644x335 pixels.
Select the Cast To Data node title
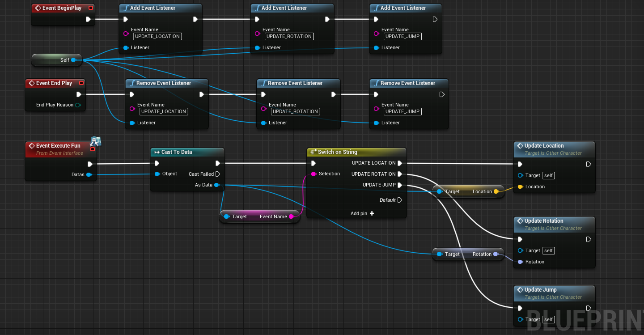[x=177, y=152]
